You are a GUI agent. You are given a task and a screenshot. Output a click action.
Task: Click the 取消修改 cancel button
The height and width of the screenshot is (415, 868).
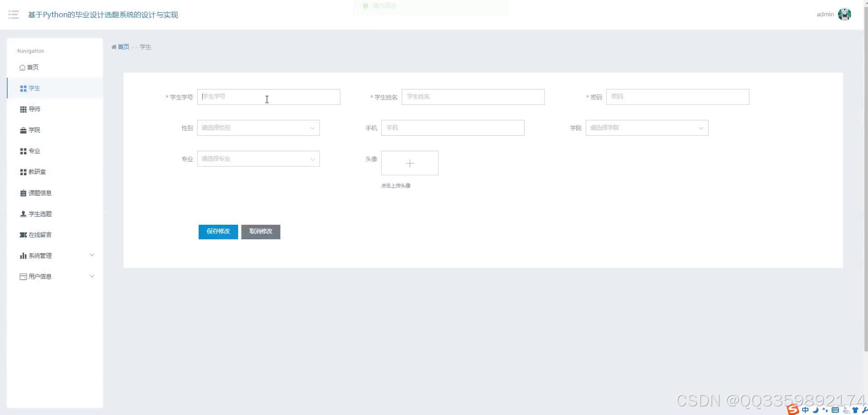(x=261, y=232)
